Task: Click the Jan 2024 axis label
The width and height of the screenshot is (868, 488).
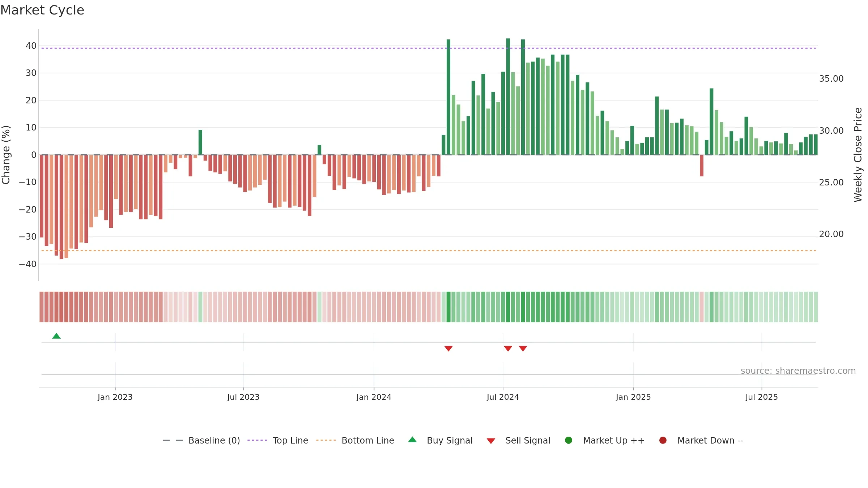Action: coord(374,397)
